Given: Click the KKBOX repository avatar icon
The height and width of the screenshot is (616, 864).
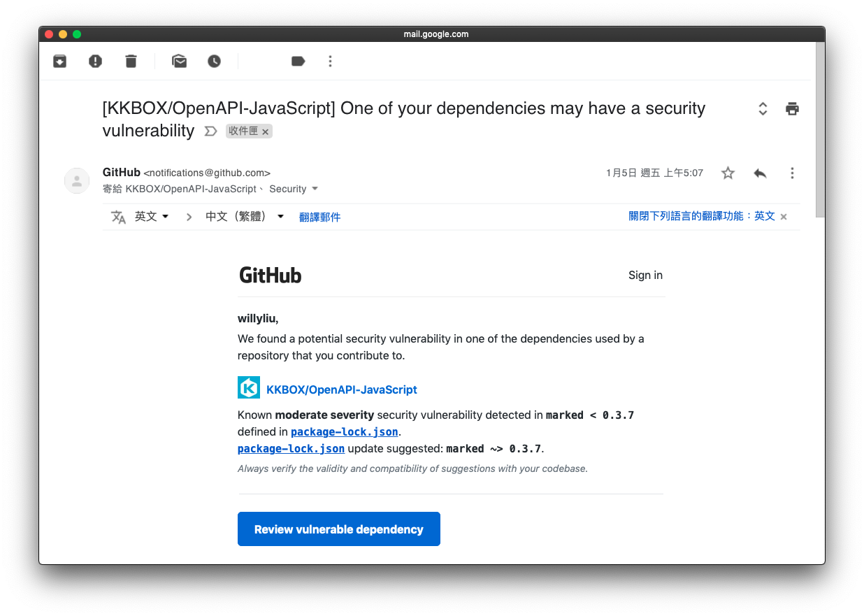Looking at the screenshot, I should (x=249, y=388).
